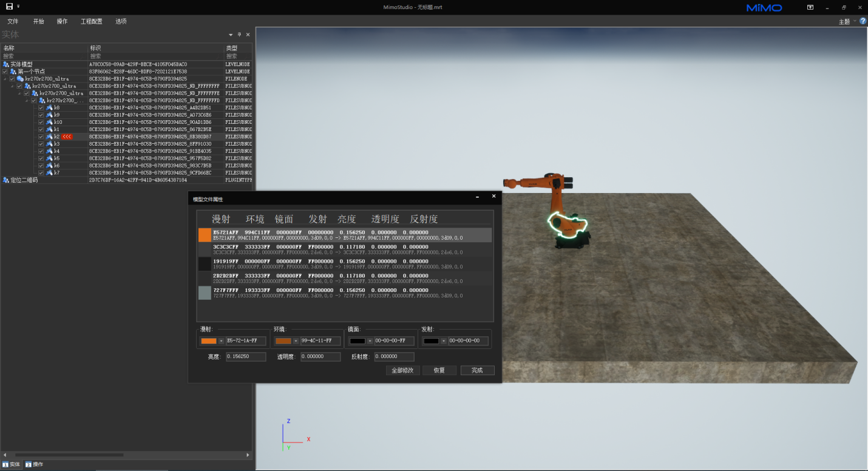
Task: Open the 文件 menu
Action: [13, 21]
